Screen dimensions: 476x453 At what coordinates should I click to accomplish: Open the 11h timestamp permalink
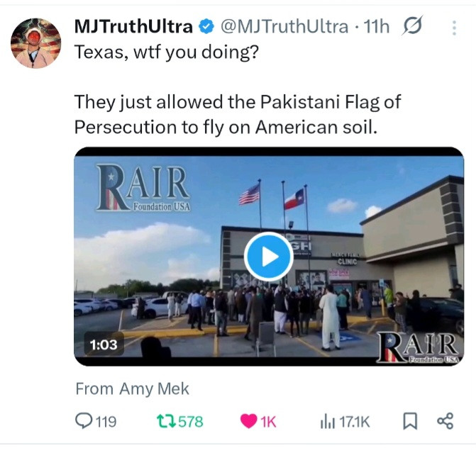click(377, 26)
